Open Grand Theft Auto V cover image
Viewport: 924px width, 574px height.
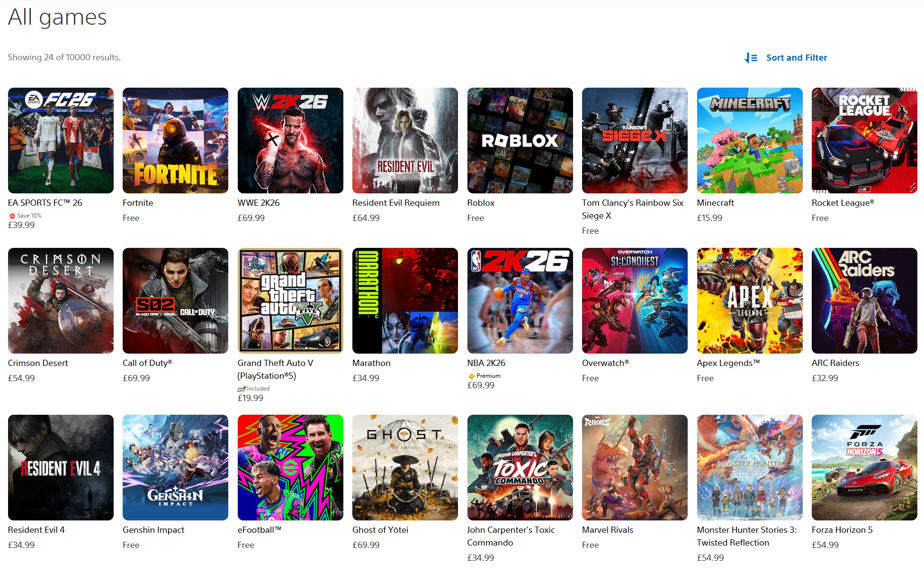(x=290, y=301)
